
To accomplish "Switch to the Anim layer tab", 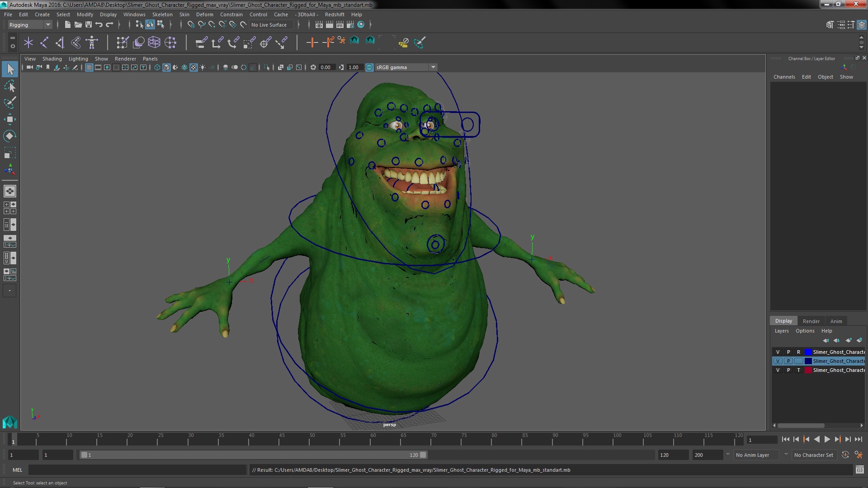I will [836, 321].
